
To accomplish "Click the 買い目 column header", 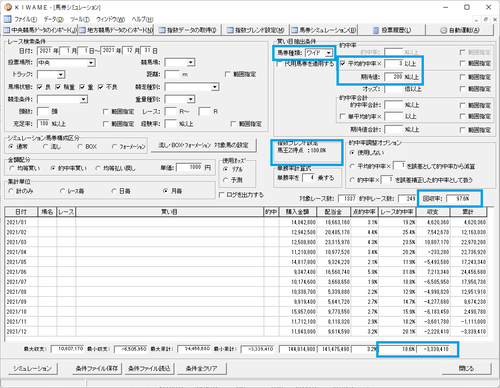I will 169,212.
